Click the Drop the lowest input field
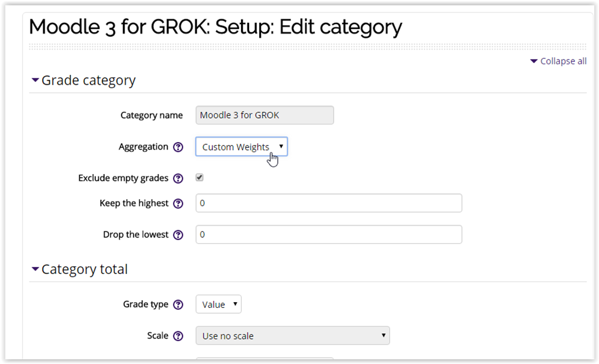This screenshot has height=364, width=599. click(x=329, y=234)
